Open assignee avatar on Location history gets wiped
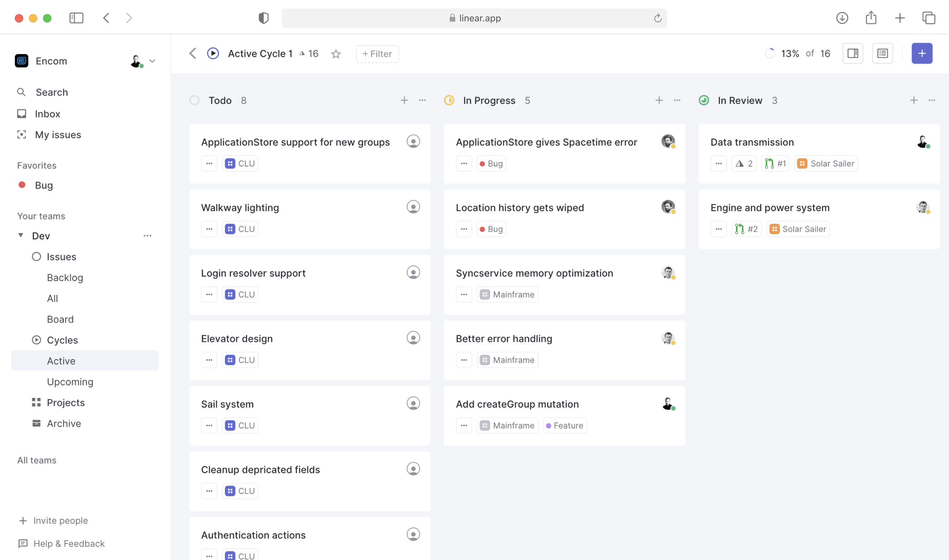The width and height of the screenshot is (949, 560). click(668, 207)
